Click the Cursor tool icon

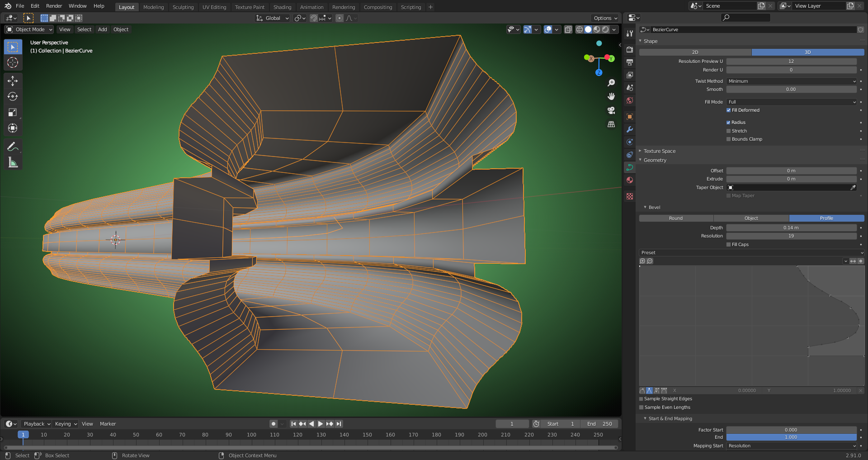(13, 62)
